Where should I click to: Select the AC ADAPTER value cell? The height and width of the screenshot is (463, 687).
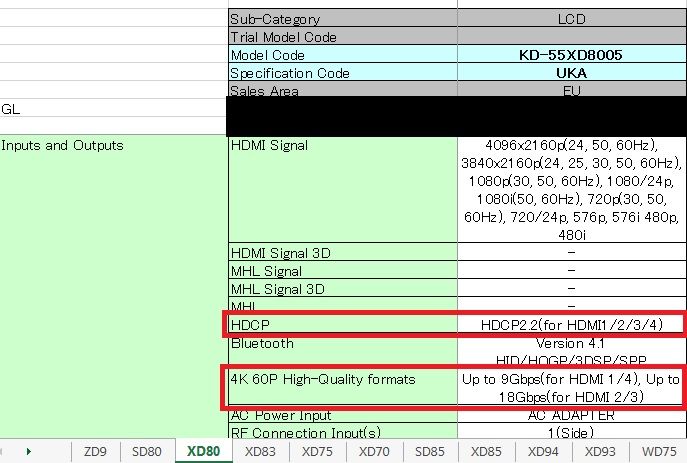point(571,415)
